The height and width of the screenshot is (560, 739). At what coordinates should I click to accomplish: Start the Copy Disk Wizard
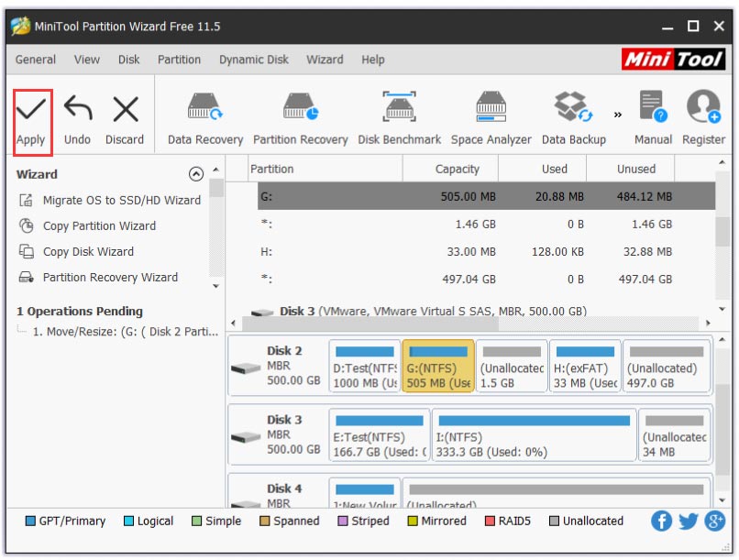(x=77, y=251)
